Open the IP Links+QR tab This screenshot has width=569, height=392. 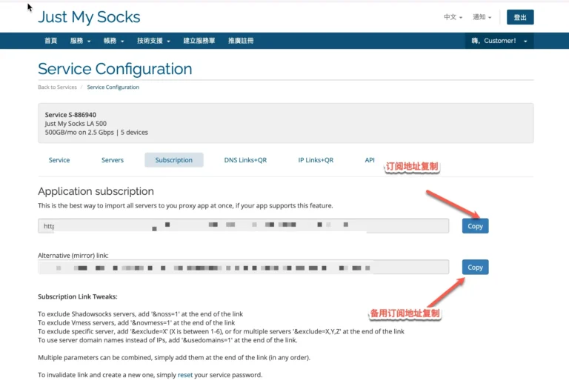click(316, 160)
